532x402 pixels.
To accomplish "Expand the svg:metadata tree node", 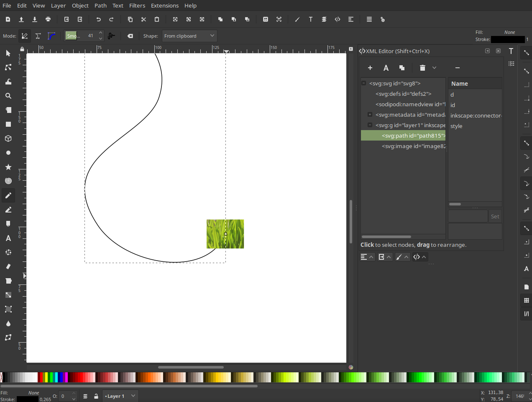I will [370, 115].
